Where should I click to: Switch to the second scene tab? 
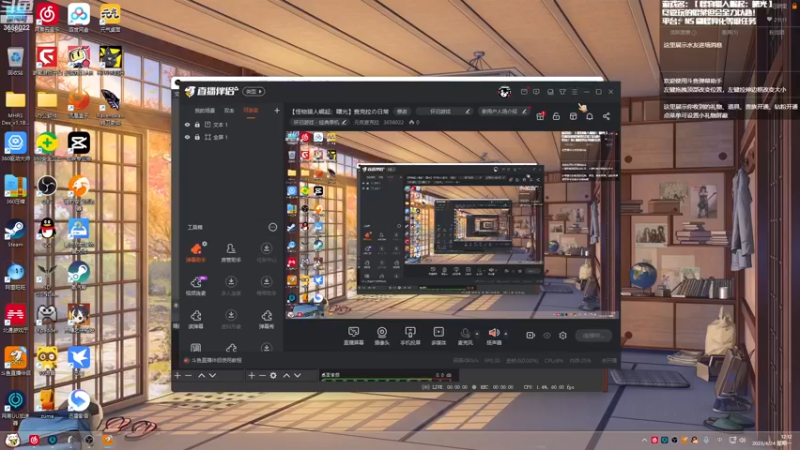coord(229,111)
